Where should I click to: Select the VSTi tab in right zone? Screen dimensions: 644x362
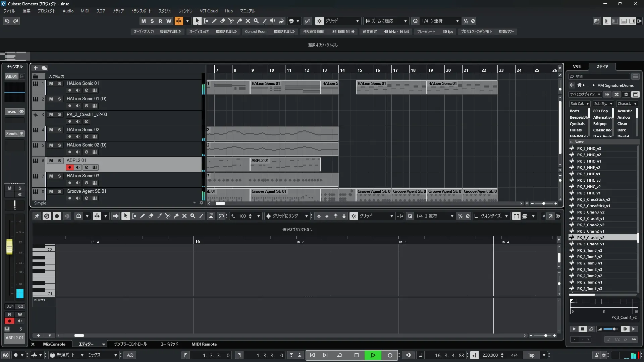point(577,66)
